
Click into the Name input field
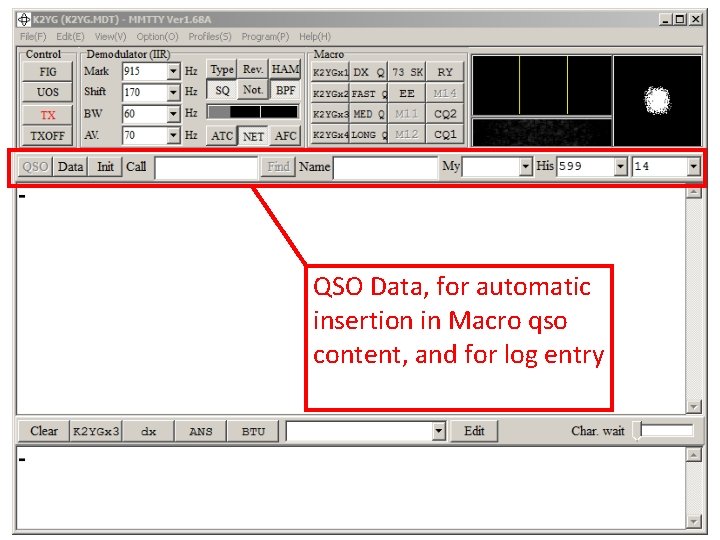386,168
